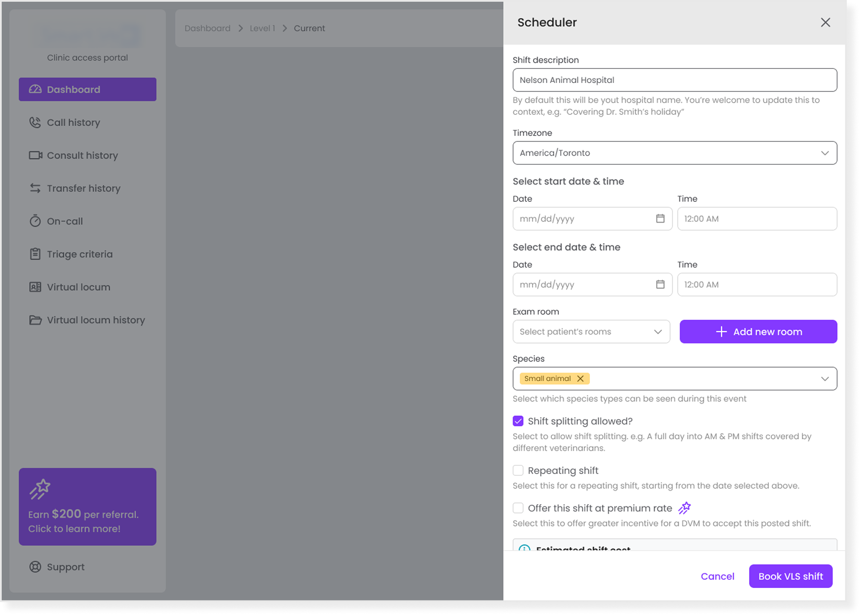Click the Triage criteria clipboard icon
The height and width of the screenshot is (616, 861).
pos(35,254)
